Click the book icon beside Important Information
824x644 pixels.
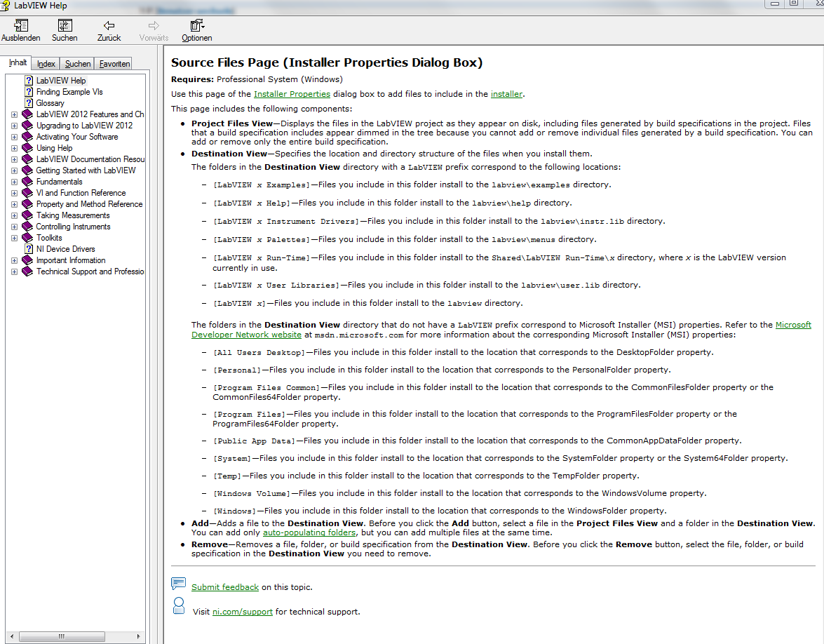pyautogui.click(x=27, y=260)
